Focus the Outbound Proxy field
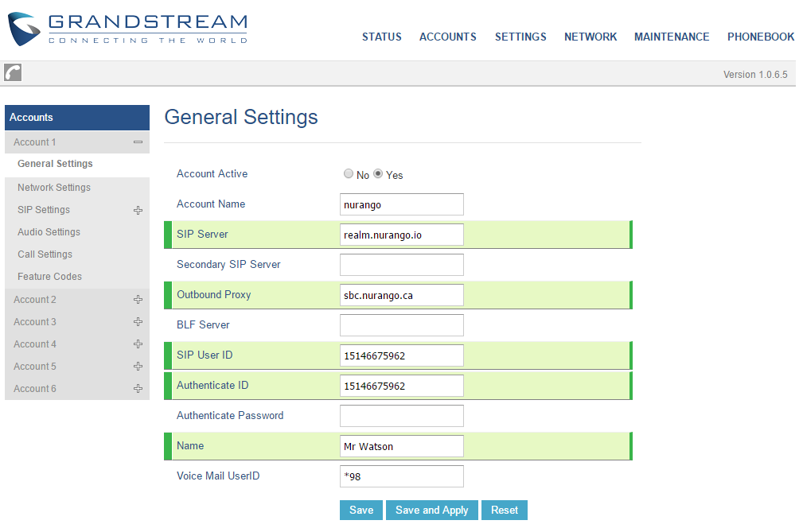 point(402,295)
